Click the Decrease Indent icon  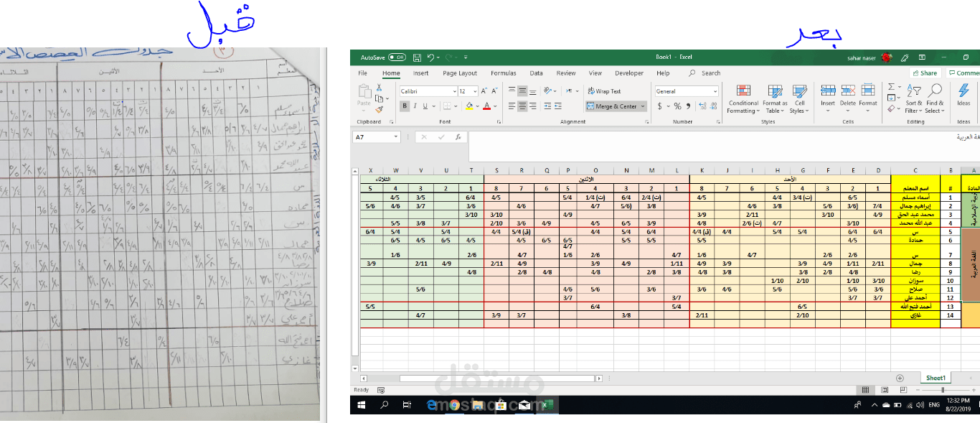(549, 106)
